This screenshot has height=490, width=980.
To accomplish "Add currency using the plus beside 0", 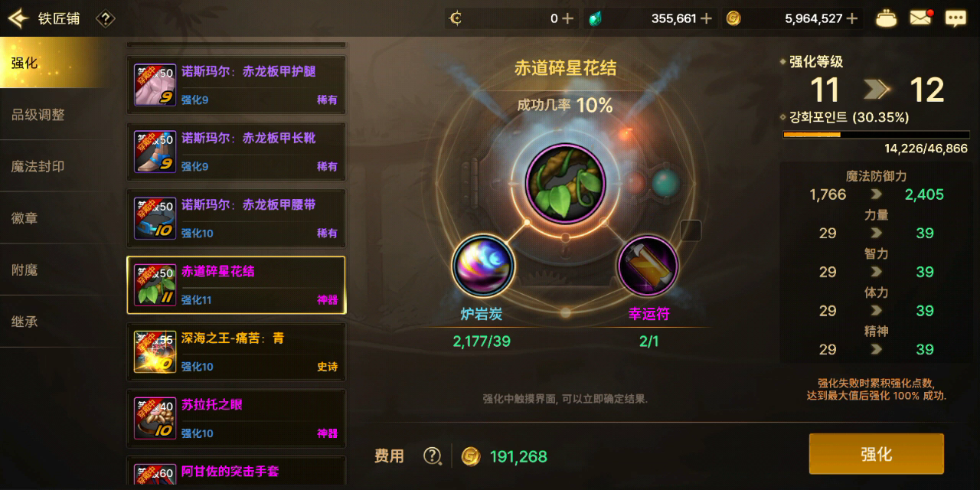I will click(x=567, y=18).
